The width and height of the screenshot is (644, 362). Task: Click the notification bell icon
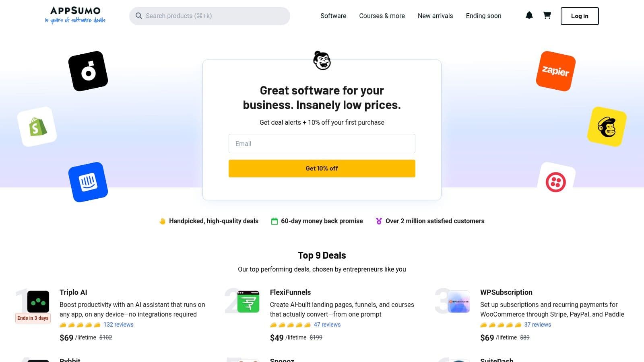529,15
